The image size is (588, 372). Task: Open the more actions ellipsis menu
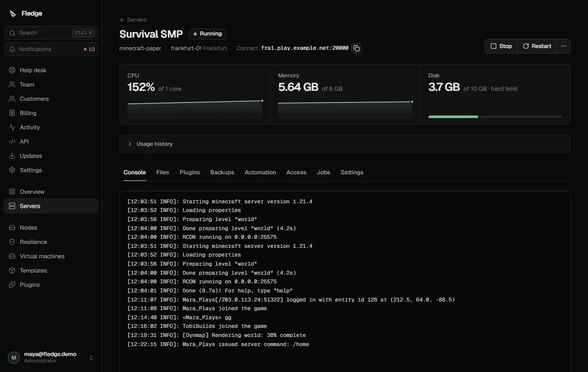coord(563,46)
